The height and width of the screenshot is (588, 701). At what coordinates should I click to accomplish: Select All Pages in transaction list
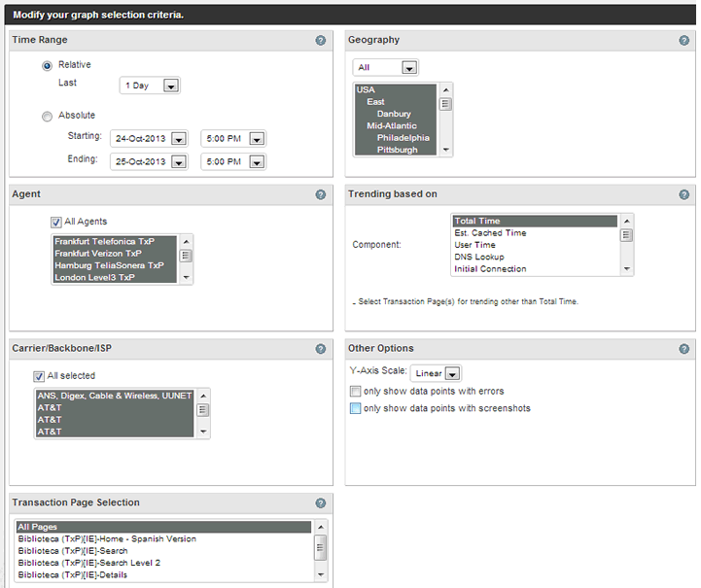(163, 527)
